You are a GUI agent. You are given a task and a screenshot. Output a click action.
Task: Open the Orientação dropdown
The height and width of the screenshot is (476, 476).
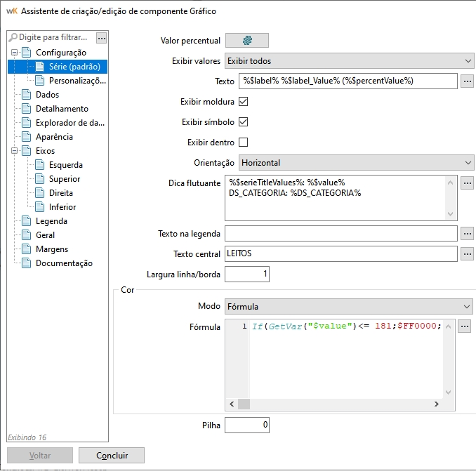coord(356,163)
